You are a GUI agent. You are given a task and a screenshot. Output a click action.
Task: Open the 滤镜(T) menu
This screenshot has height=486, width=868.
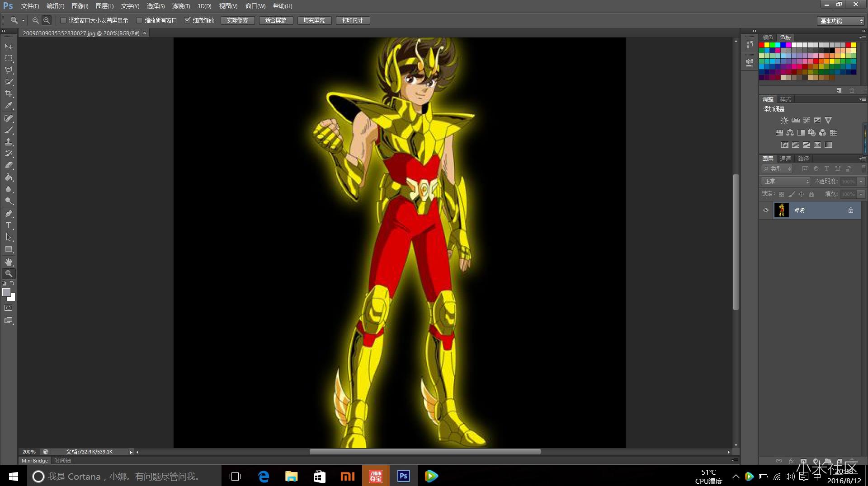click(181, 6)
